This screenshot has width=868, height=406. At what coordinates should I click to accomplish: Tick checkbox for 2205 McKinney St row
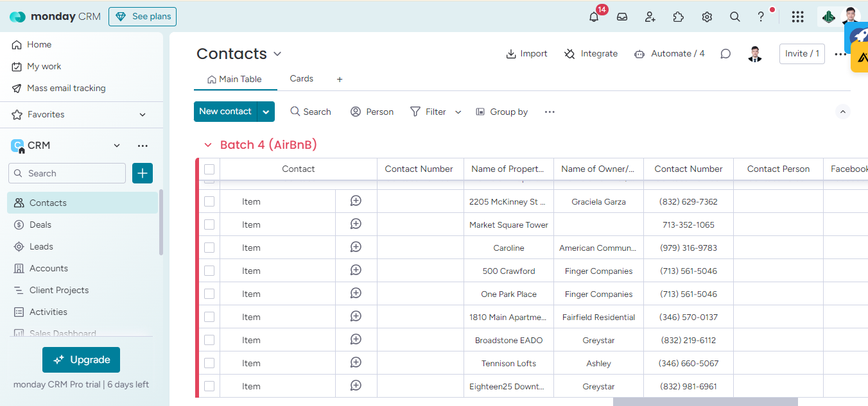(209, 201)
